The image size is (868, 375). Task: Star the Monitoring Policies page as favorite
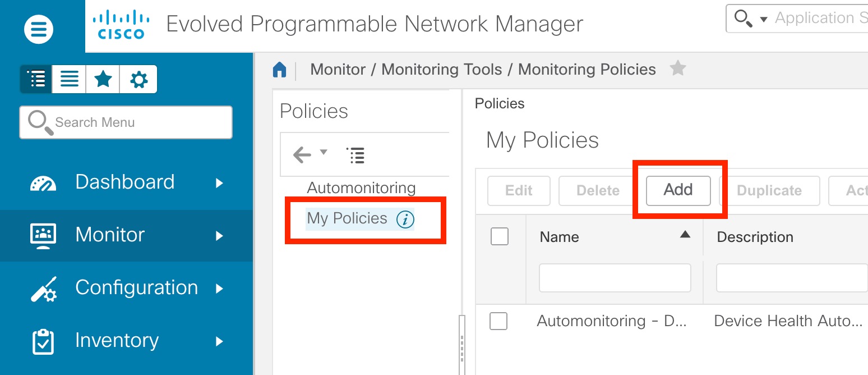click(678, 67)
